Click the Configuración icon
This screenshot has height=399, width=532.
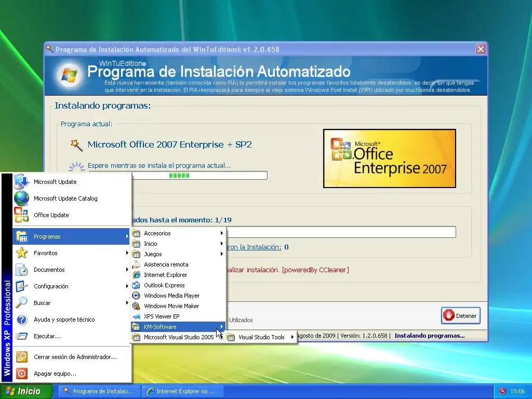click(22, 286)
